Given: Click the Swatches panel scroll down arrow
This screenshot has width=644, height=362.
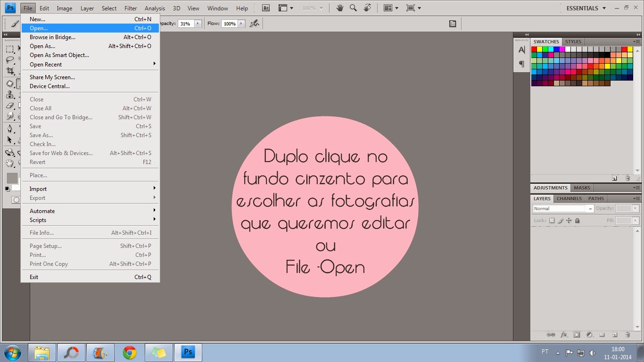Looking at the screenshot, I should click(x=637, y=170).
